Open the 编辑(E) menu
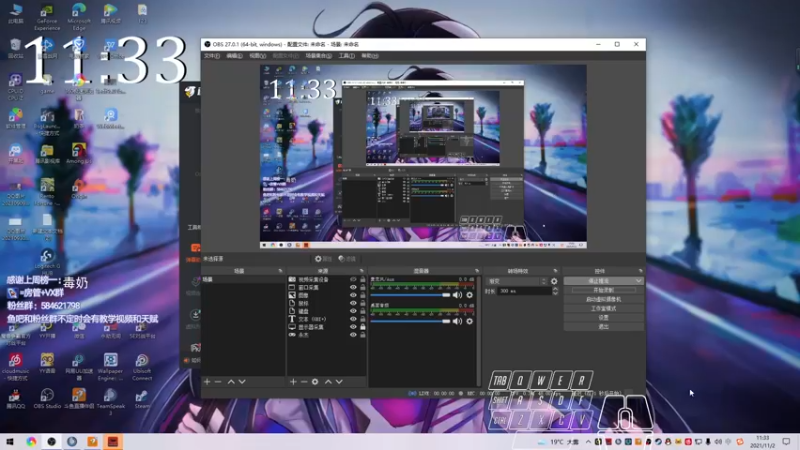800x450 pixels. coord(234,56)
